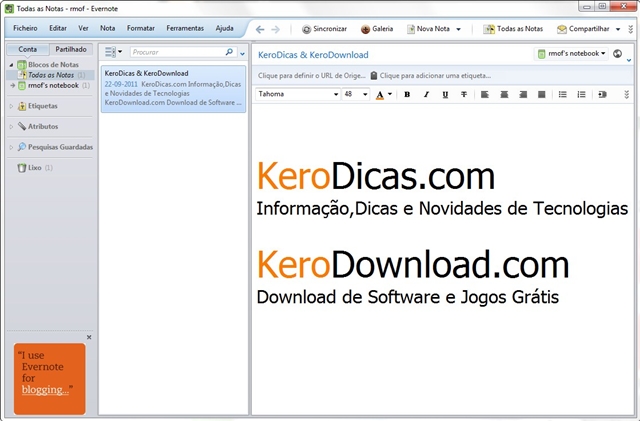Expand the note info panel chevron
The width and height of the screenshot is (640, 421).
(629, 60)
